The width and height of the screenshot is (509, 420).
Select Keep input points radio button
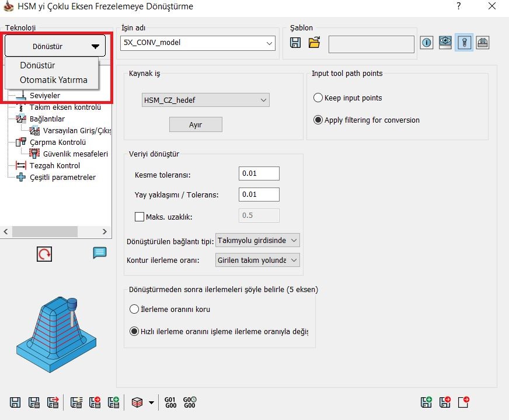pyautogui.click(x=319, y=98)
